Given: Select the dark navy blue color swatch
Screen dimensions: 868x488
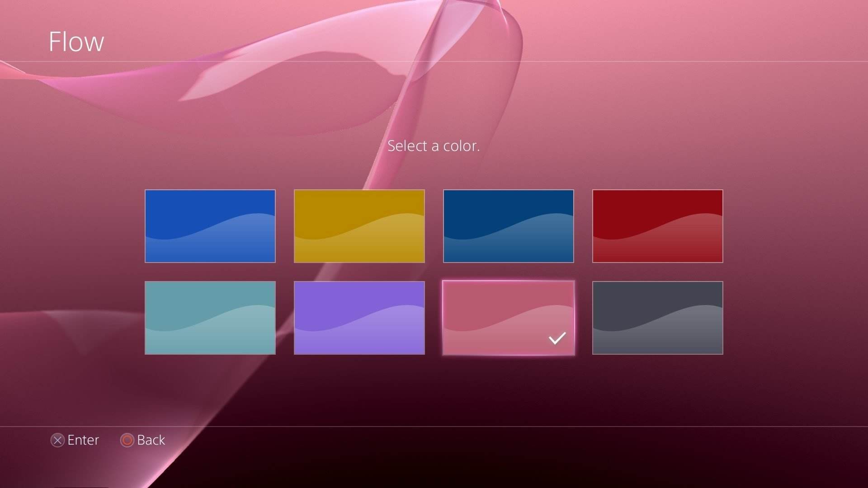Looking at the screenshot, I should click(508, 226).
